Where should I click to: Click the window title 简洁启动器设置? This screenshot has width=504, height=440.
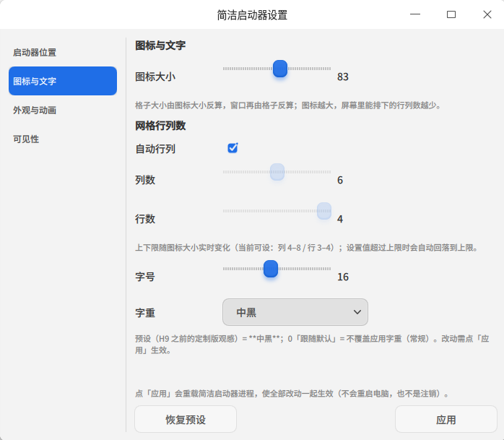point(252,14)
